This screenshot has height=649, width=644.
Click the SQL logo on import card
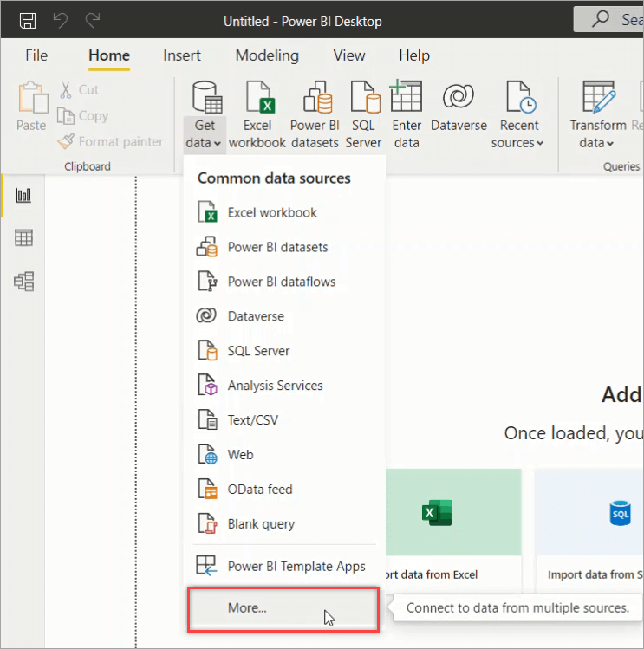(x=620, y=513)
